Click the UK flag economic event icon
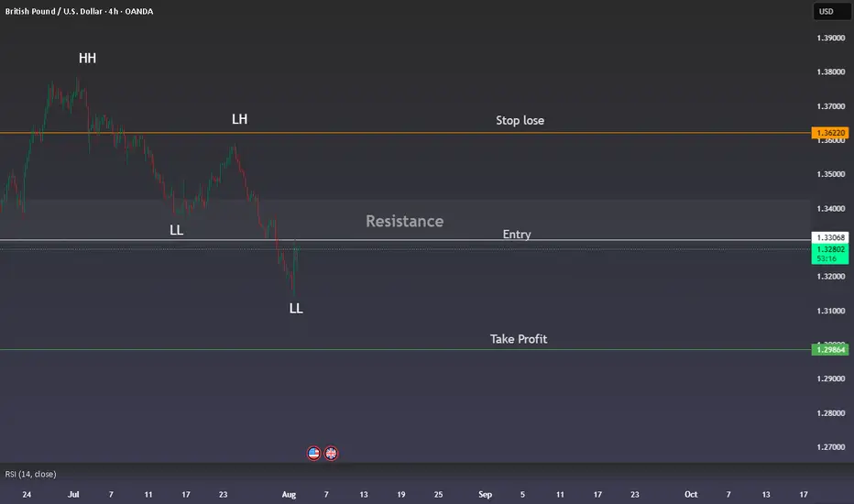This screenshot has height=504, width=854. 331,453
